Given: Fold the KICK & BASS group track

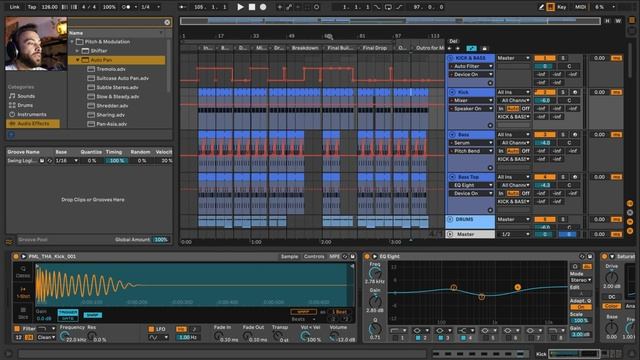Looking at the screenshot, I should [451, 58].
